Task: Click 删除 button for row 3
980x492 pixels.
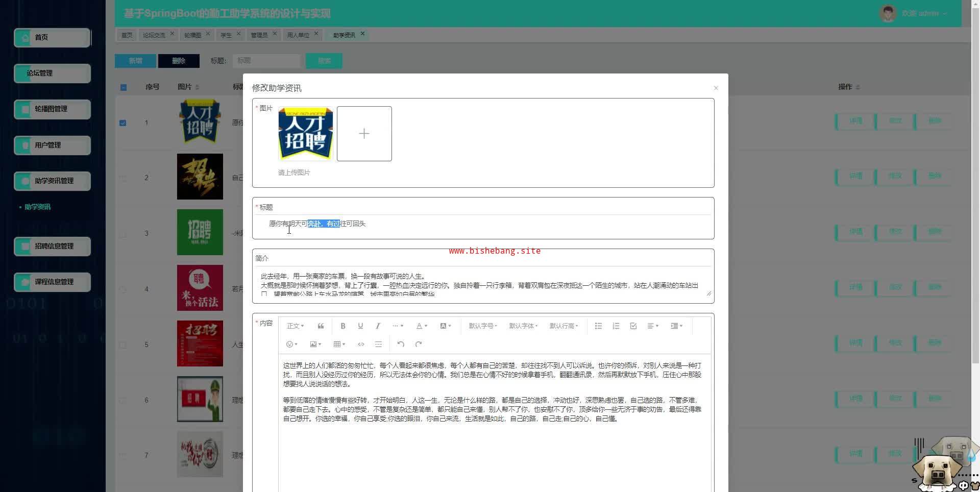Action: [934, 232]
